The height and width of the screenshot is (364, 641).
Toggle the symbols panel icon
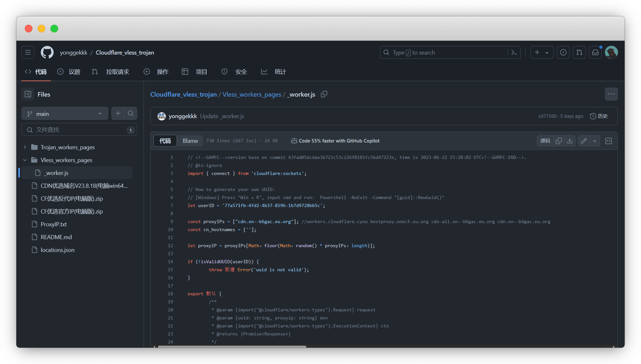[x=609, y=141]
